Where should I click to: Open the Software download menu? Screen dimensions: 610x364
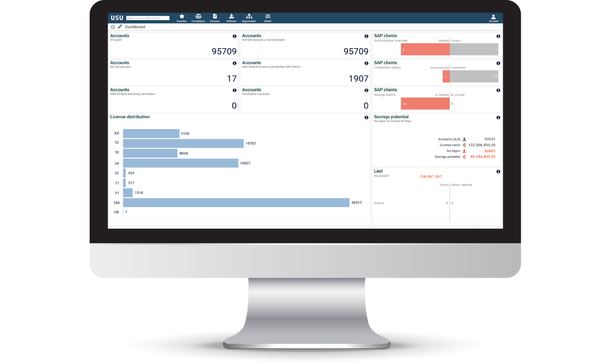(232, 18)
